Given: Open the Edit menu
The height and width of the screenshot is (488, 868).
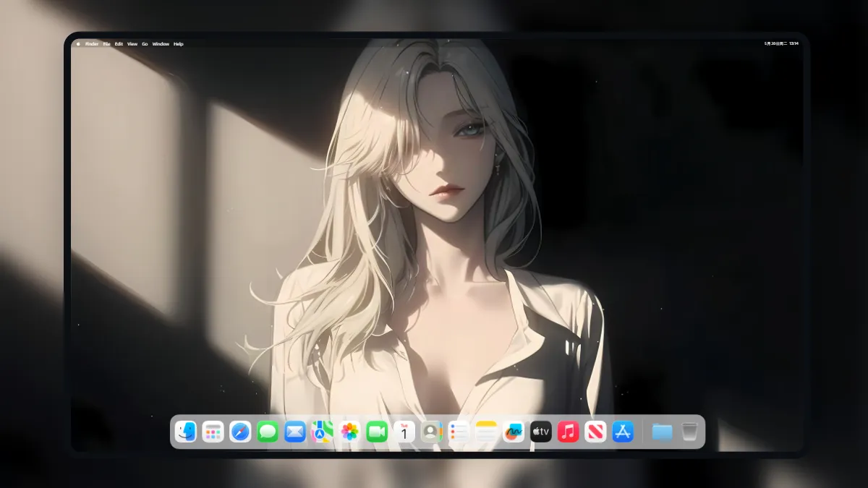Looking at the screenshot, I should [119, 44].
